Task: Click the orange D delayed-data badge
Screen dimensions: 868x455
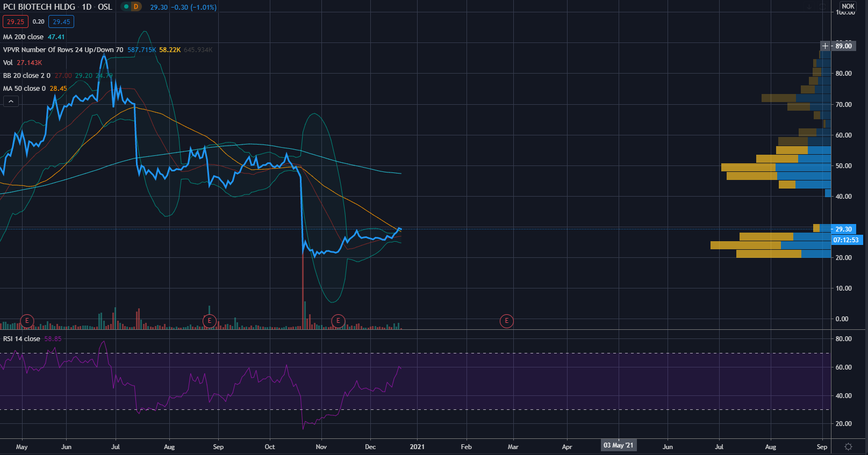Action: [136, 7]
